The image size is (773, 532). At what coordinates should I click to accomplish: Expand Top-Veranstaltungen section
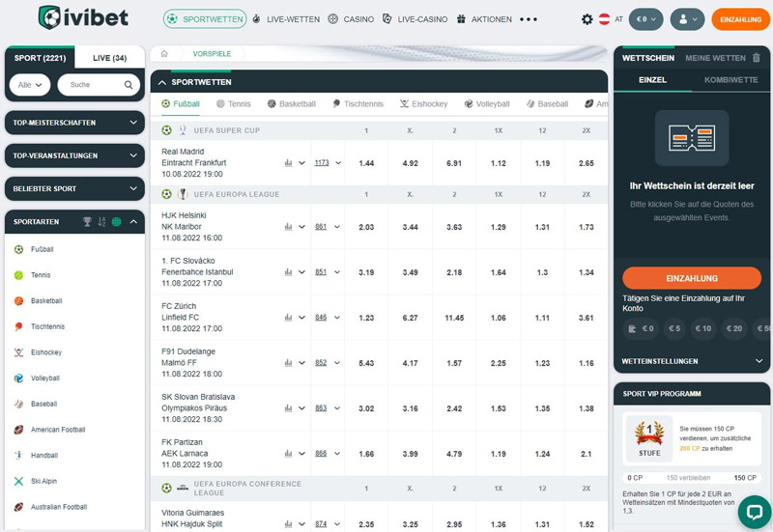pos(75,155)
